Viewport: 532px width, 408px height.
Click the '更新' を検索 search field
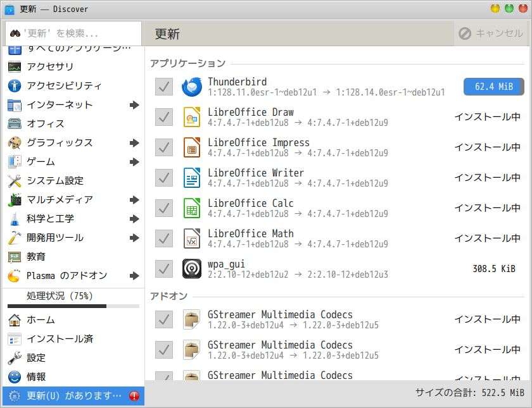pos(73,34)
